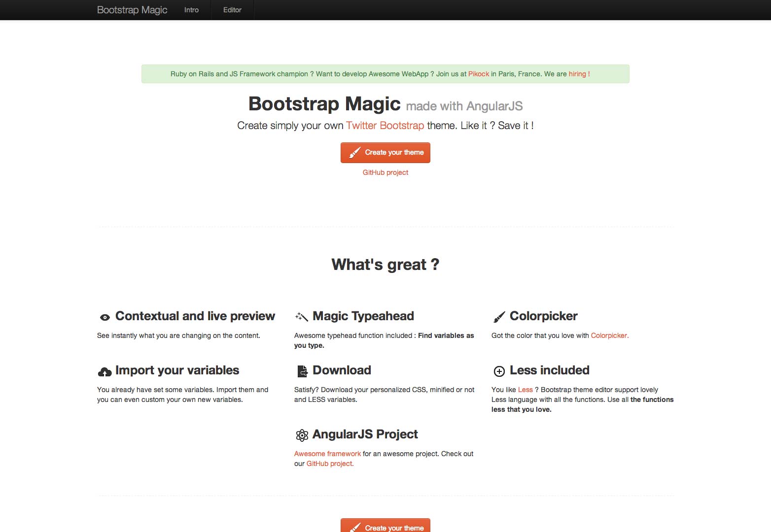Click bold text 'Find variables as you type.'

[384, 340]
